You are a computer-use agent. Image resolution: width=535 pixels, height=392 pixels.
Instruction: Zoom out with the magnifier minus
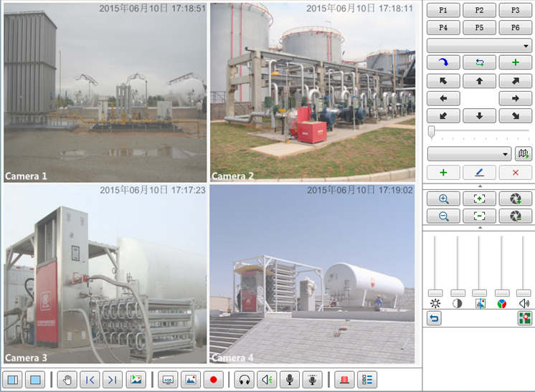click(x=443, y=216)
